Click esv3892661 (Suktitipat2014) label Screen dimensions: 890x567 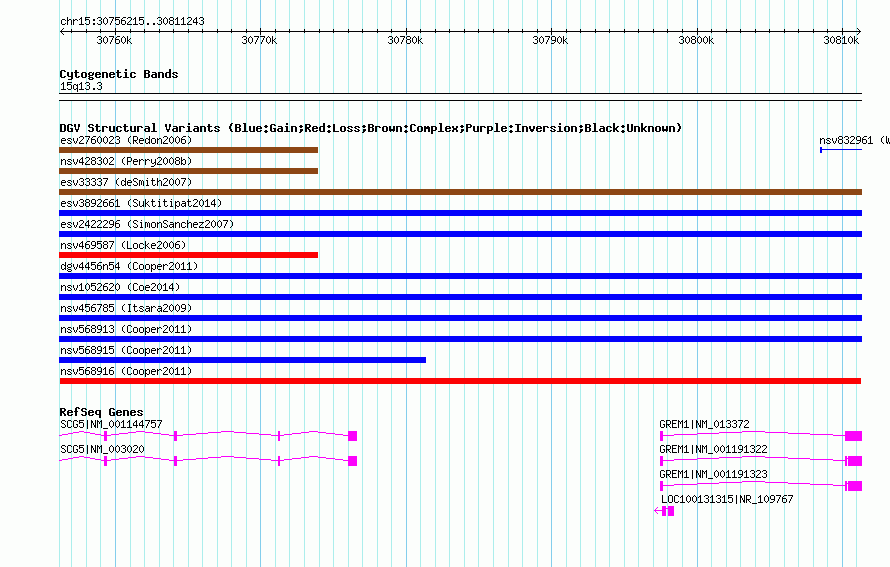(141, 203)
